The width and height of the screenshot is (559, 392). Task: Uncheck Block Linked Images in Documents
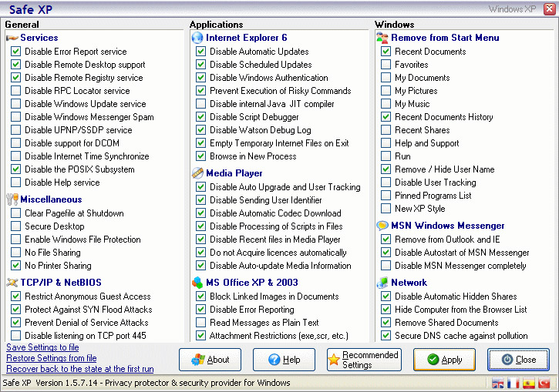[x=200, y=297]
